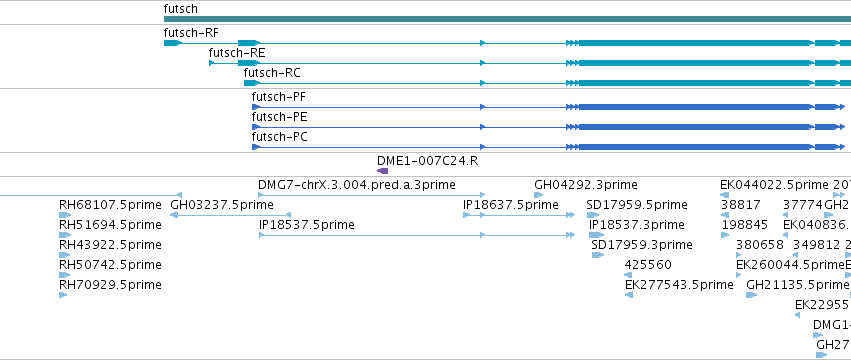Click the RH43922.5prime EST label
Image resolution: width=851 pixels, height=360 pixels.
coord(110,245)
